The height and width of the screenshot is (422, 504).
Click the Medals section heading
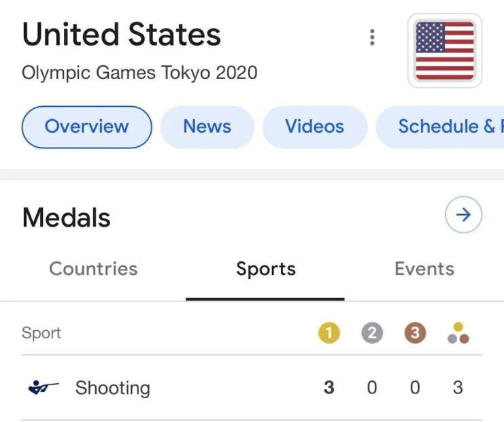pos(66,218)
